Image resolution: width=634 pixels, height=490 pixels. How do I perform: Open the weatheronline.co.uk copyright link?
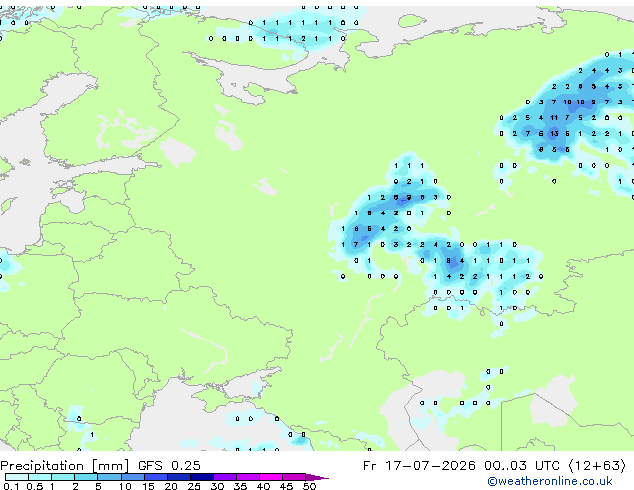click(550, 481)
